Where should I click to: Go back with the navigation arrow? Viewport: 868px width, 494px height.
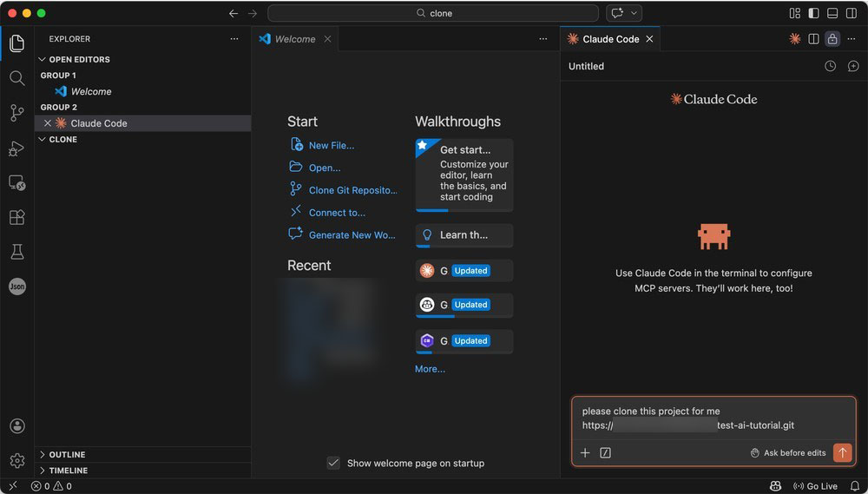tap(233, 13)
